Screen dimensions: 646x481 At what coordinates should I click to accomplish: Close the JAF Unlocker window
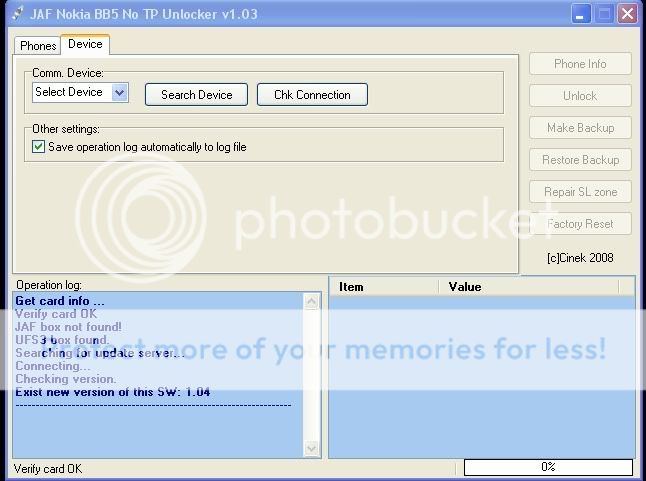(x=627, y=14)
